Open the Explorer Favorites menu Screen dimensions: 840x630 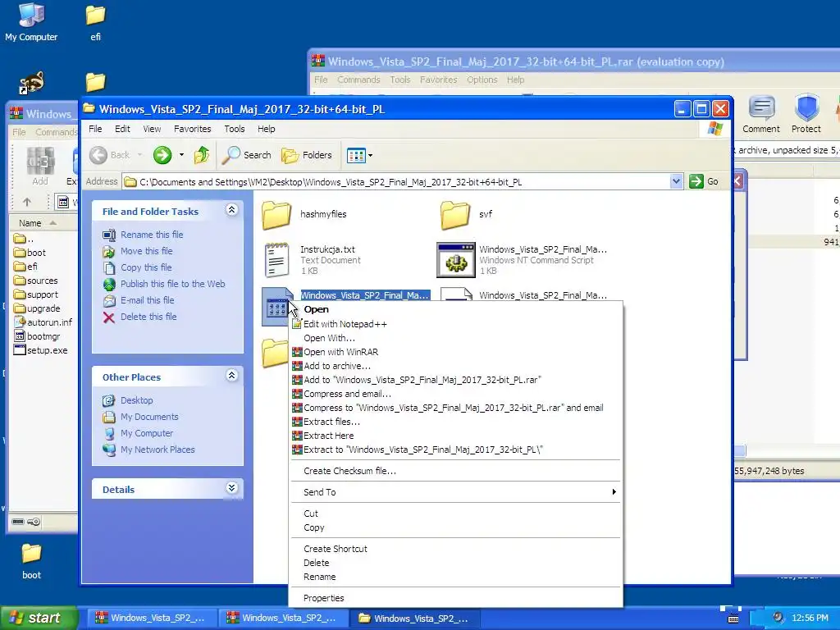pos(192,129)
